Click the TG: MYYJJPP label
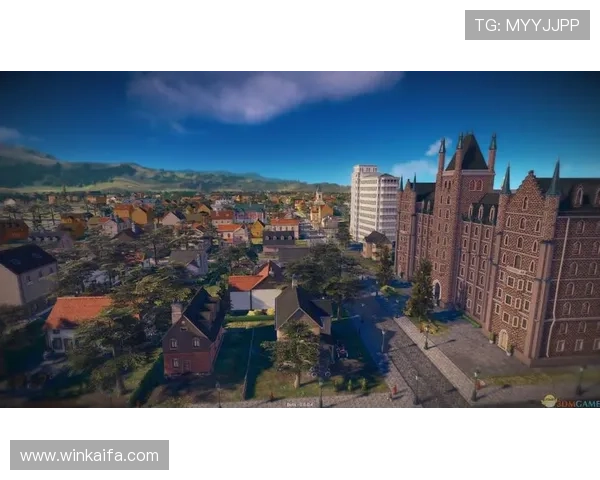Screen dimensions: 600x480 pos(527,24)
